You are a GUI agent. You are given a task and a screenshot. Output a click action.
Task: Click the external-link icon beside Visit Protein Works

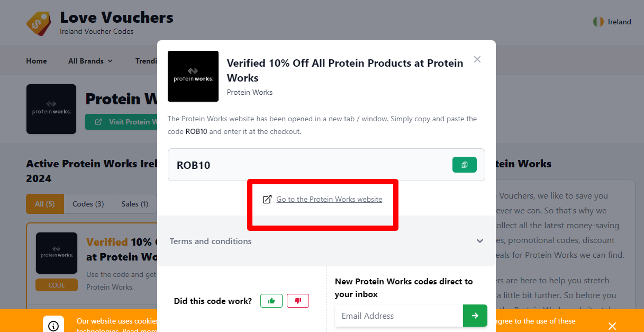click(97, 122)
